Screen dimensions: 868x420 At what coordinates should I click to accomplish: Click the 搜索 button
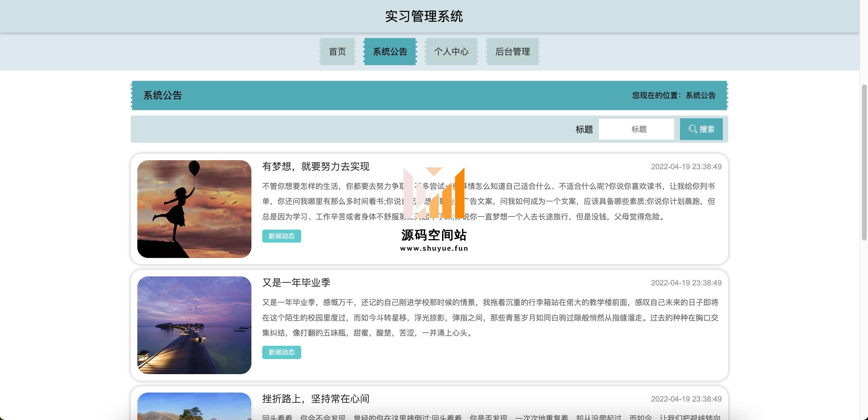(701, 129)
